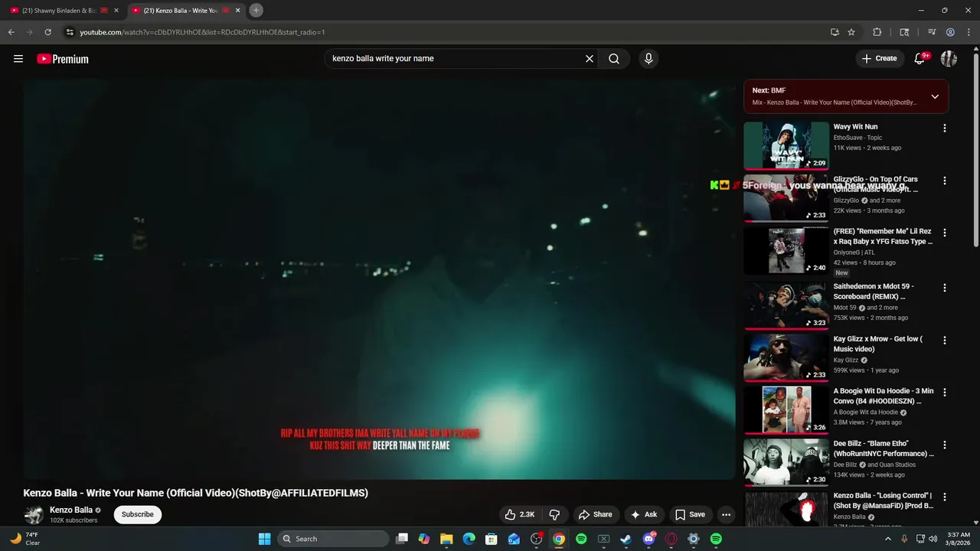Open Chrome three-dot menu
The height and width of the screenshot is (551, 980).
click(x=967, y=32)
